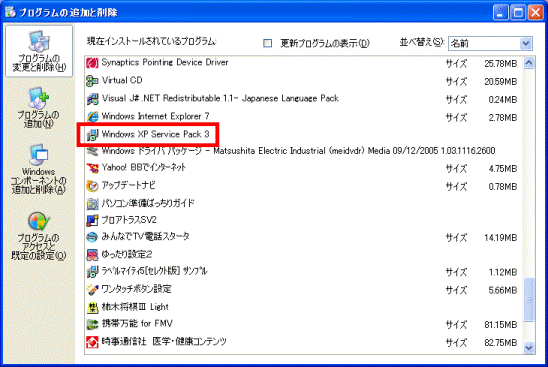Click the ワンタッチボタン設定 icon
This screenshot has width=548, height=367.
click(92, 289)
